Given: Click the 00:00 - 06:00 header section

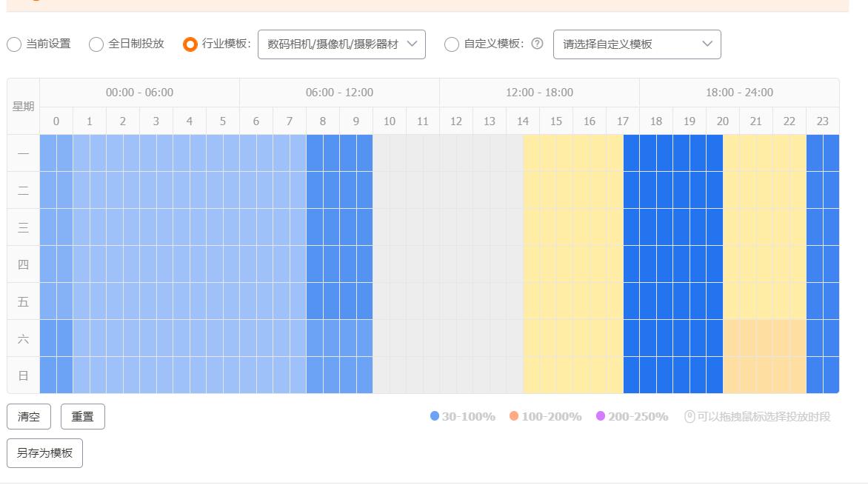Looking at the screenshot, I should pos(138,92).
